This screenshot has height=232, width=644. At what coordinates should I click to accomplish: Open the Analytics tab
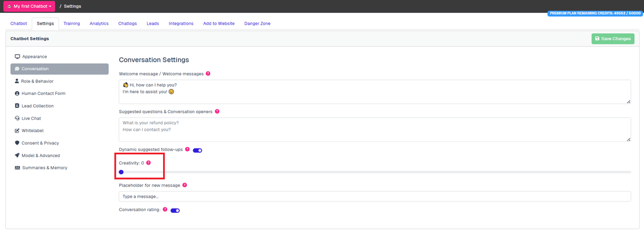click(99, 24)
